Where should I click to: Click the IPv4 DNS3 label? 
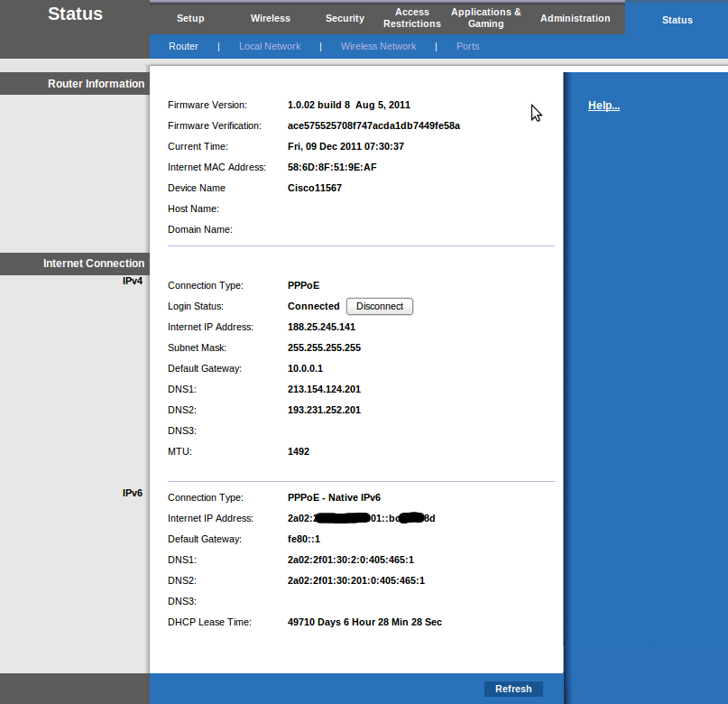click(x=182, y=431)
